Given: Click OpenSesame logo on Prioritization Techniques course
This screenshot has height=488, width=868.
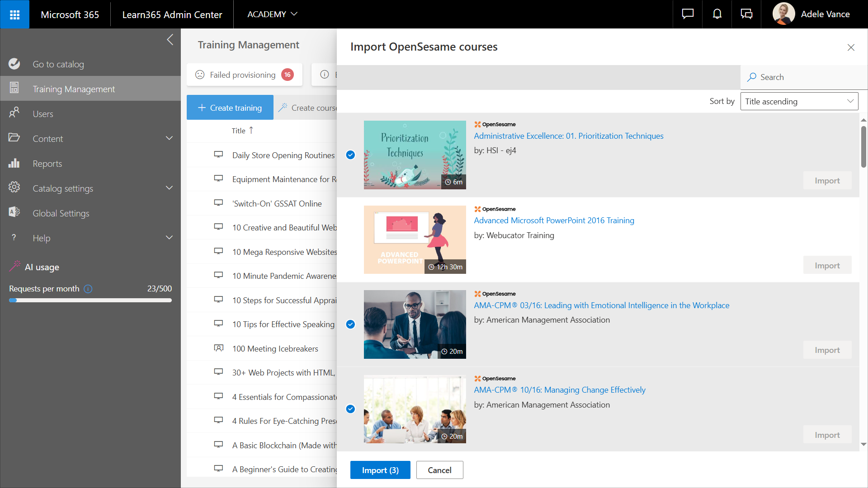Looking at the screenshot, I should point(495,124).
